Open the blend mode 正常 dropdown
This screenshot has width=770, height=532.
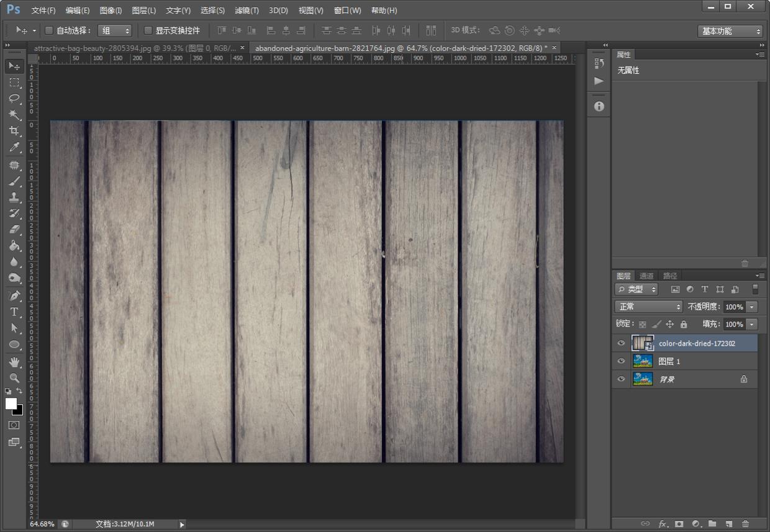click(x=648, y=307)
